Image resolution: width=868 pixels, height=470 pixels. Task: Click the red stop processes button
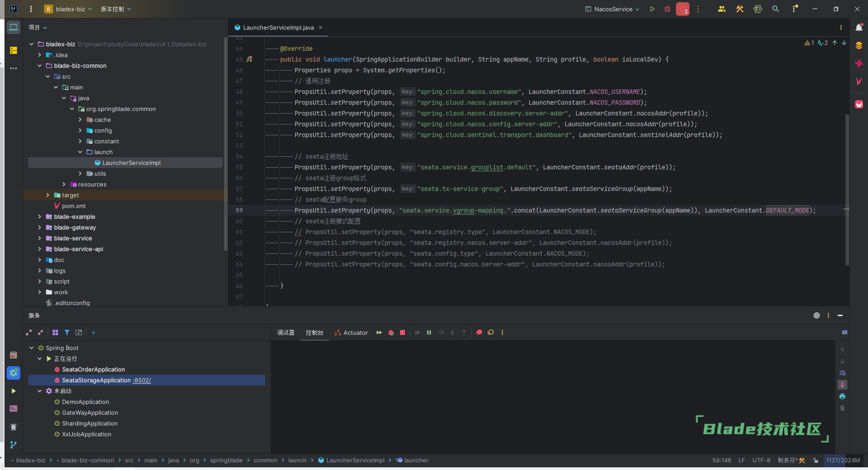[x=683, y=9]
